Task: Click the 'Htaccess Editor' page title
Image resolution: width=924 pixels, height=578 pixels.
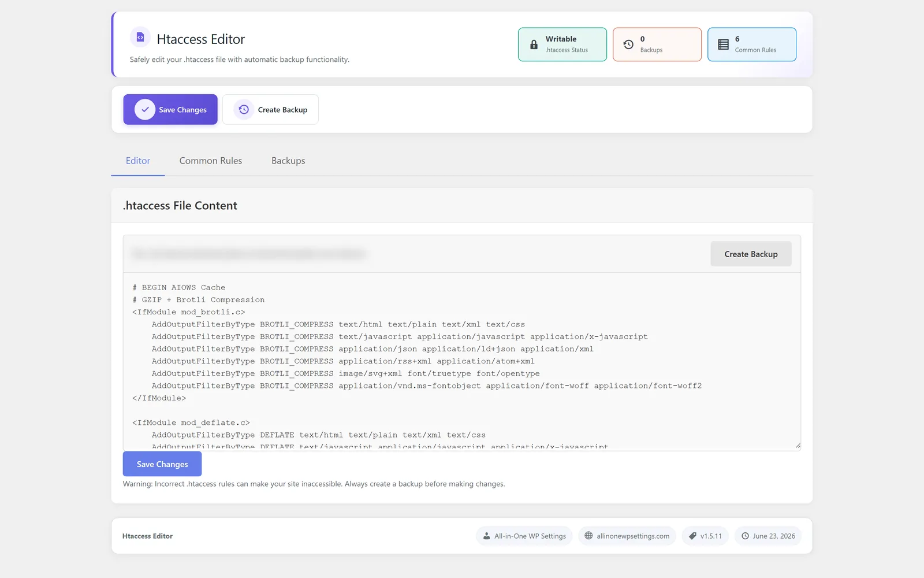Action: pyautogui.click(x=201, y=39)
